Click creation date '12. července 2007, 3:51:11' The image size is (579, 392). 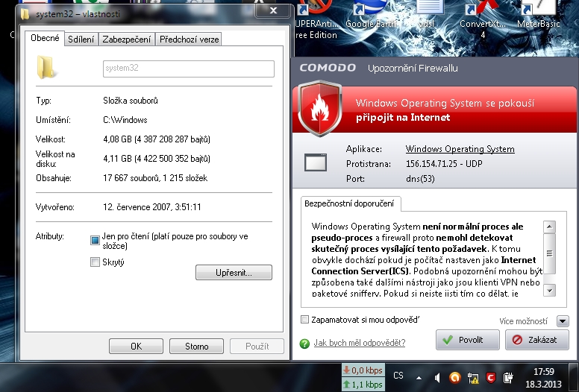151,207
